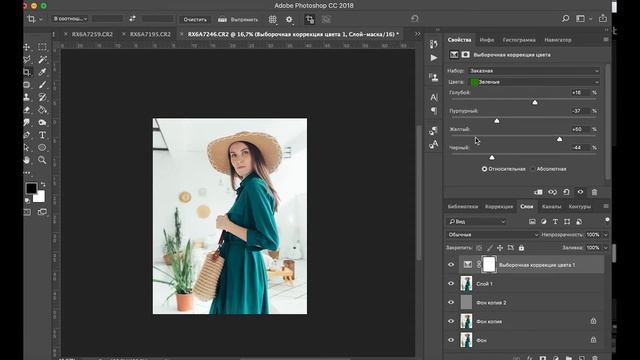Screen dimensions: 640x360
Task: Open the crop ratio preset dropdown
Action: 70,19
